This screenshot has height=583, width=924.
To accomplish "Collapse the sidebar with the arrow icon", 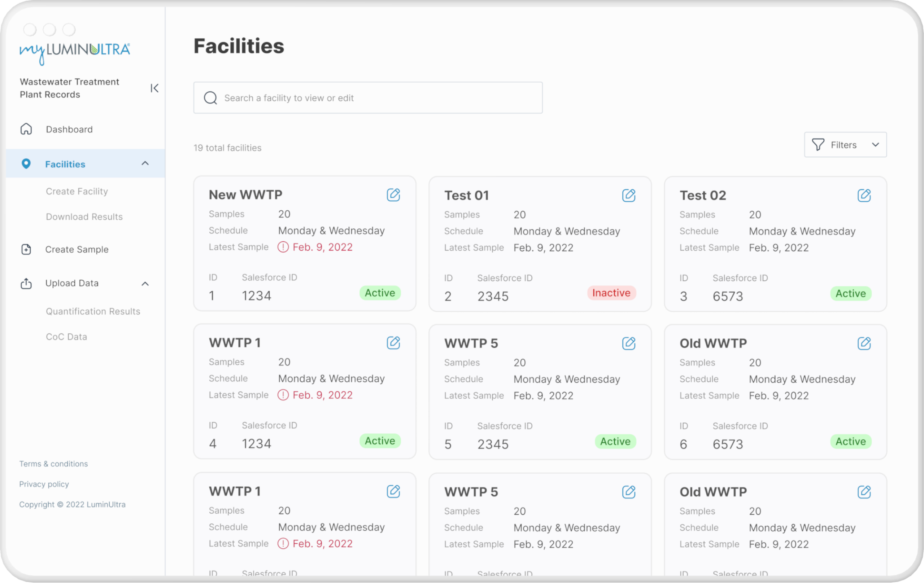I will point(154,88).
